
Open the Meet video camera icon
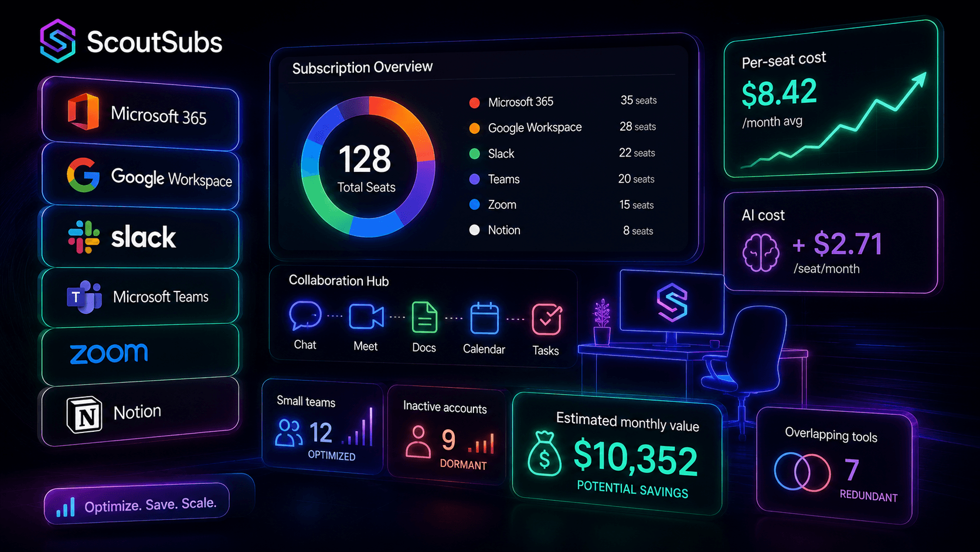click(366, 317)
